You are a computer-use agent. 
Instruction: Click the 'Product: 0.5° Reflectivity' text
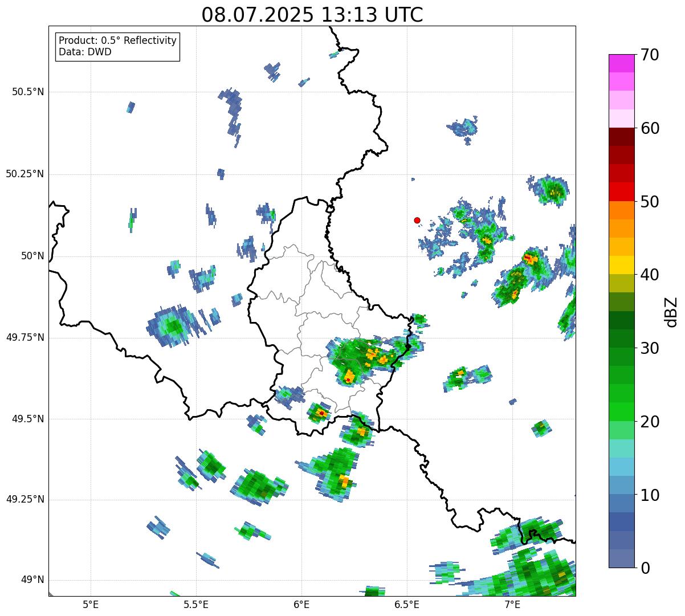tap(118, 41)
